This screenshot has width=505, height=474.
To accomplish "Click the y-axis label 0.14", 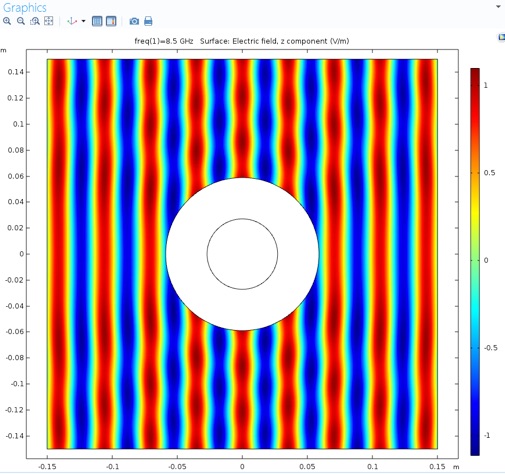I will pos(15,72).
